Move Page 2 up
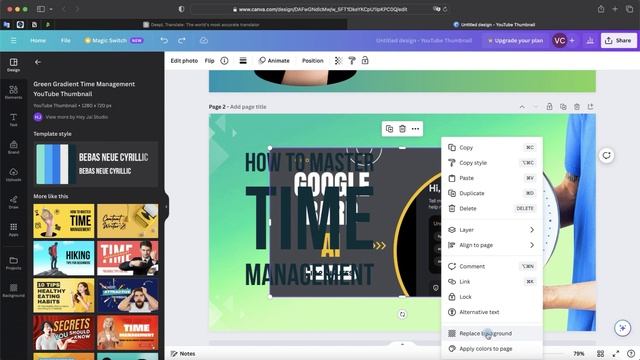 (x=522, y=107)
